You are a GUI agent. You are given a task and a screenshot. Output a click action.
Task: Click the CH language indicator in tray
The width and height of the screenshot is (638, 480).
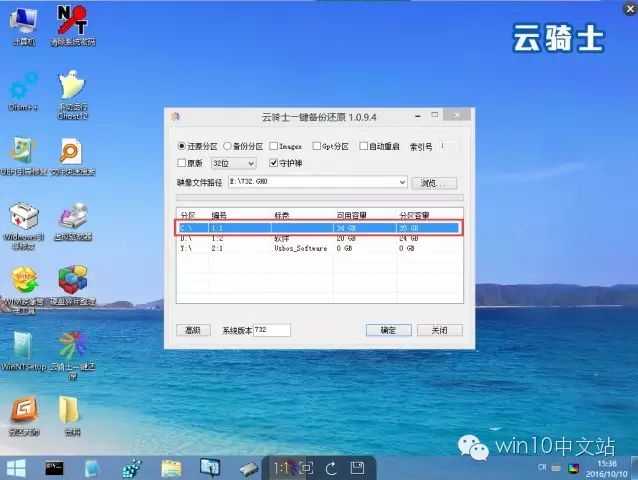click(x=542, y=467)
